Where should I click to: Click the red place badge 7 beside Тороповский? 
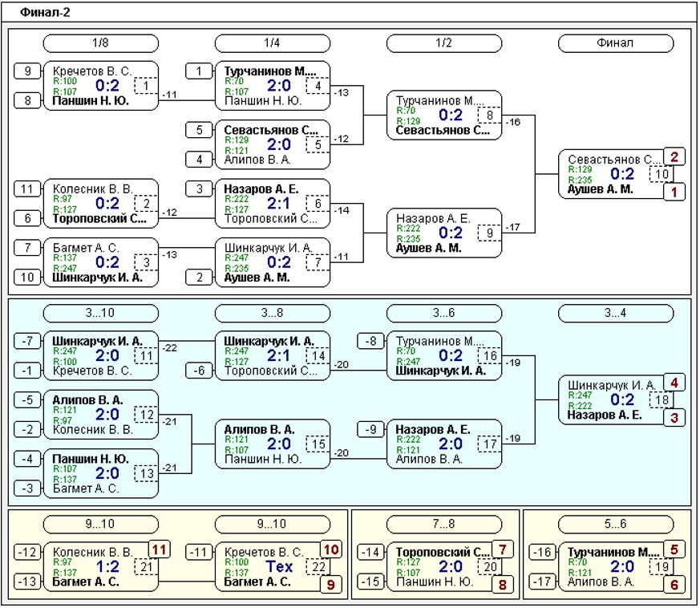pos(503,549)
